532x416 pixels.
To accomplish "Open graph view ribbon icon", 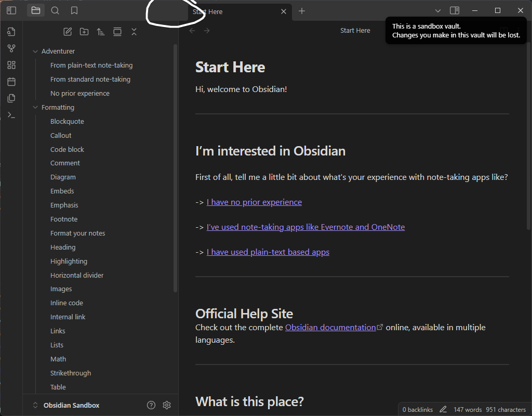I will pos(11,48).
